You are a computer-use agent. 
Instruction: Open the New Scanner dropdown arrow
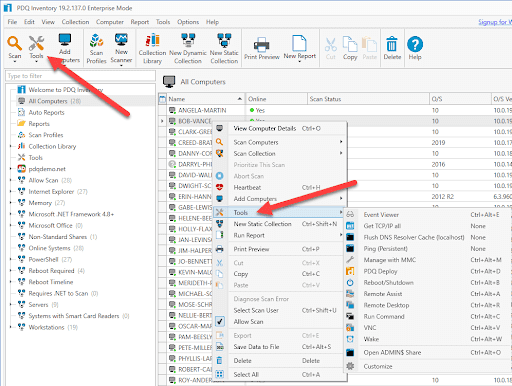pyautogui.click(x=121, y=65)
